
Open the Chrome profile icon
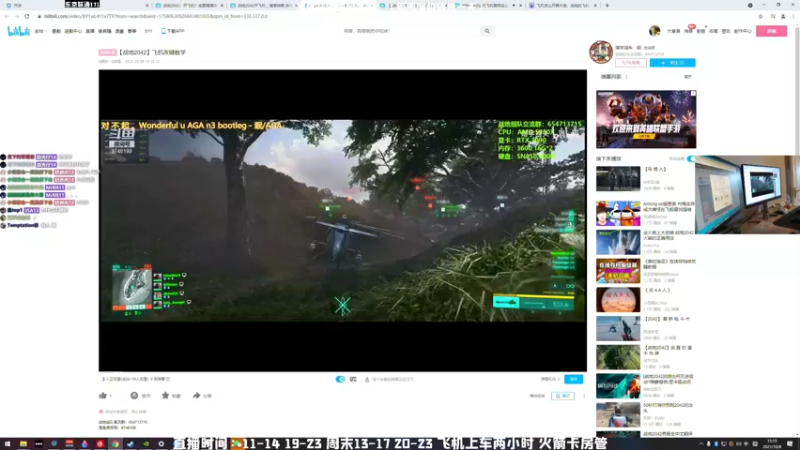(783, 16)
